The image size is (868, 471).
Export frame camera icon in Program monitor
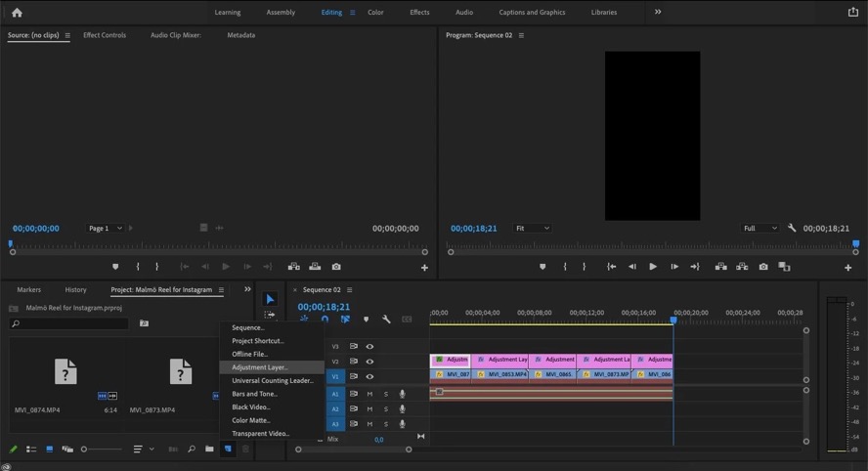click(763, 266)
